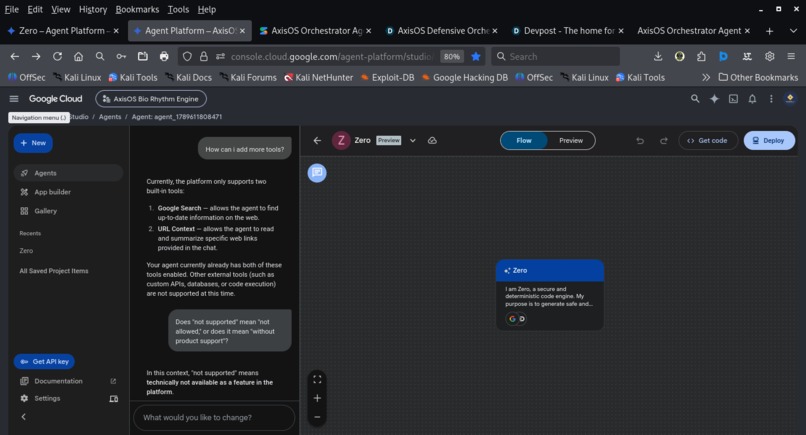This screenshot has width=806, height=435.
Task: Click the Get code button
Action: (x=708, y=140)
